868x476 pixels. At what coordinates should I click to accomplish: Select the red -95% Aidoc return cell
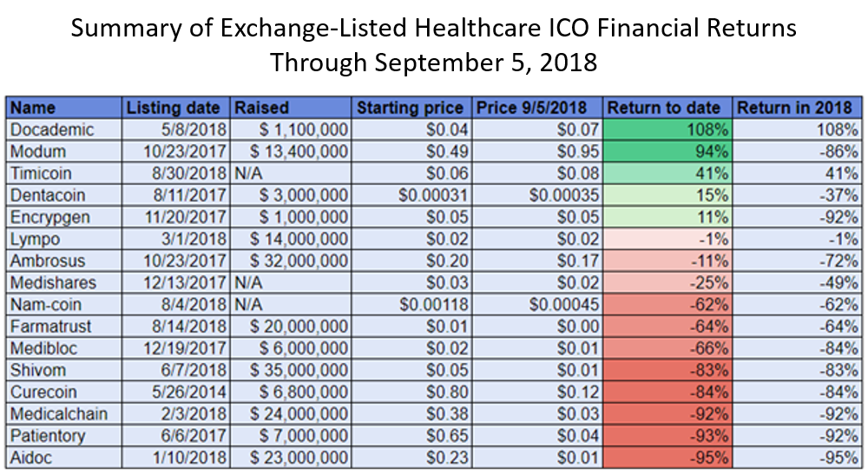click(x=667, y=458)
